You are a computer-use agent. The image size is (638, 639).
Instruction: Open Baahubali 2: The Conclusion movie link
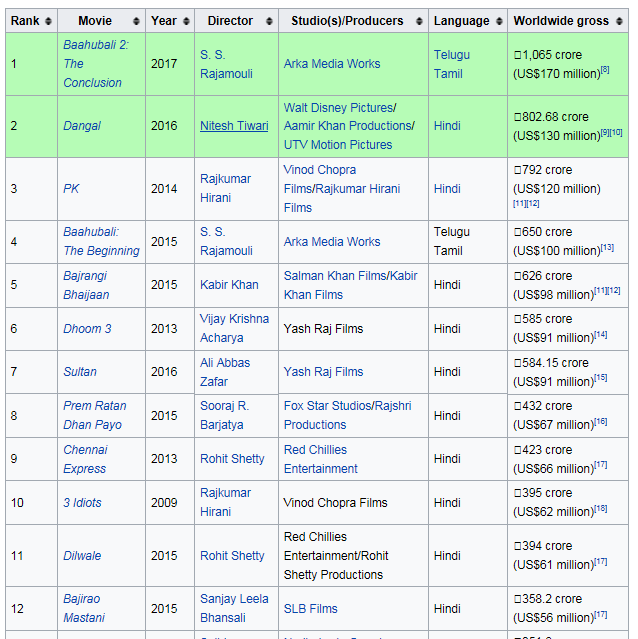pyautogui.click(x=96, y=64)
